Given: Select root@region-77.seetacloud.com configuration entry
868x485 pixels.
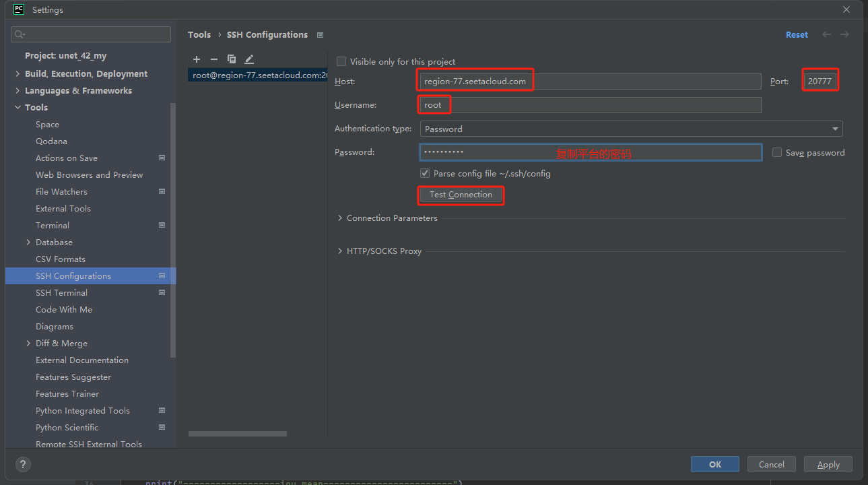Looking at the screenshot, I should (257, 75).
